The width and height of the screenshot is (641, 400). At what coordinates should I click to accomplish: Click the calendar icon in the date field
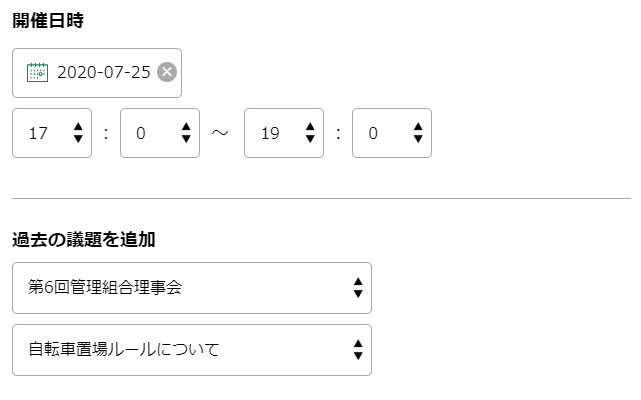pos(37,72)
